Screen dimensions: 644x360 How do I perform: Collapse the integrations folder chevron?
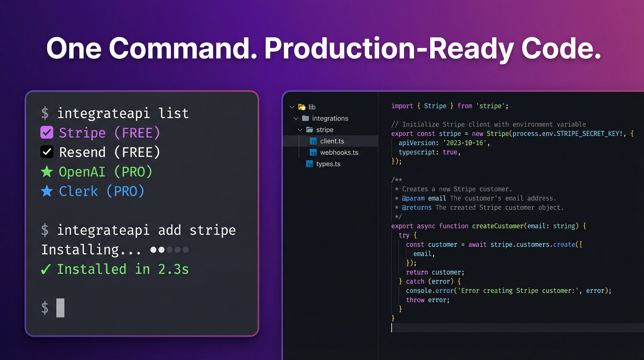click(296, 118)
